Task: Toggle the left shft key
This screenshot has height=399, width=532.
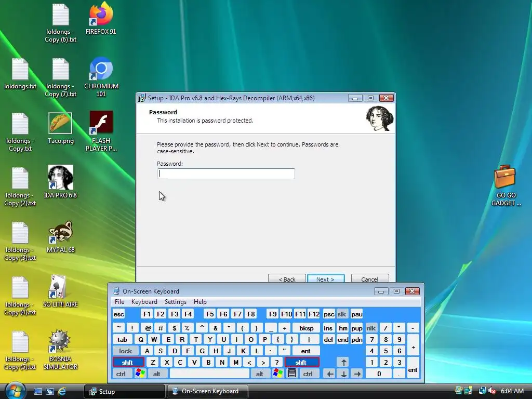Action: point(128,362)
